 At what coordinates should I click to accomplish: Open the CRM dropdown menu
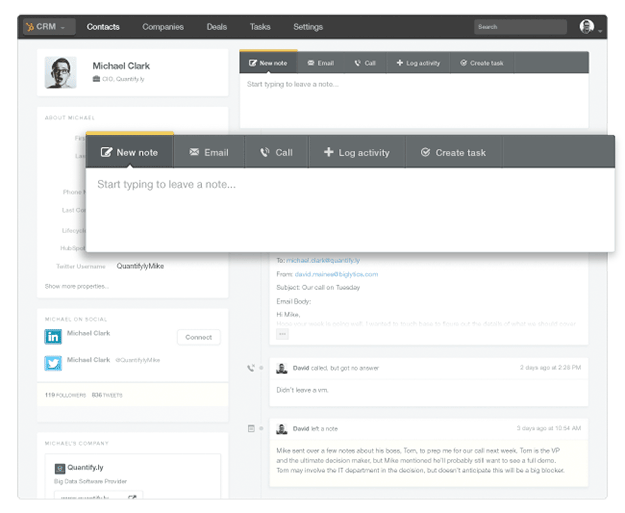[49, 27]
